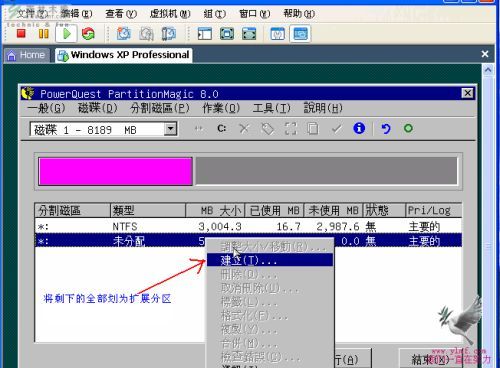The image size is (500, 368).
Task: Choose 刪除(D)... in the context menu
Action: click(270, 274)
